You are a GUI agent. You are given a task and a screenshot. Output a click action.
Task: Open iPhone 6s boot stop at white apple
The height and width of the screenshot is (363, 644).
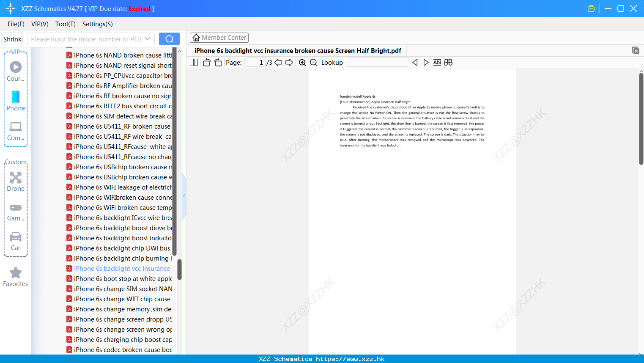[x=119, y=279]
